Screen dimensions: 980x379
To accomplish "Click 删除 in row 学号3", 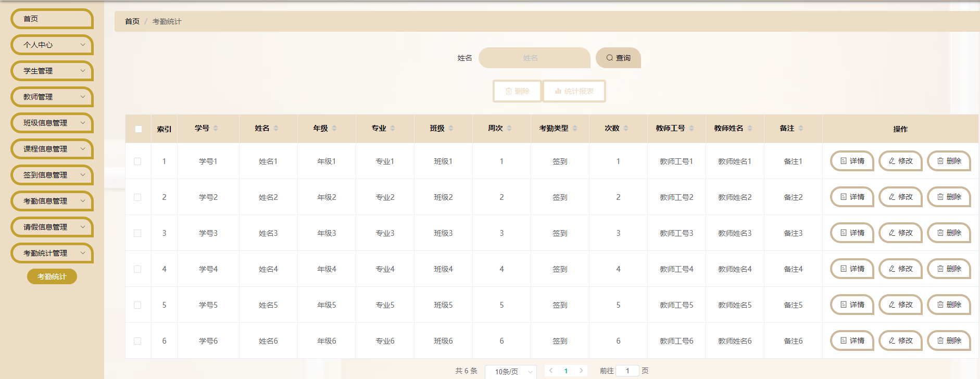I will click(949, 233).
